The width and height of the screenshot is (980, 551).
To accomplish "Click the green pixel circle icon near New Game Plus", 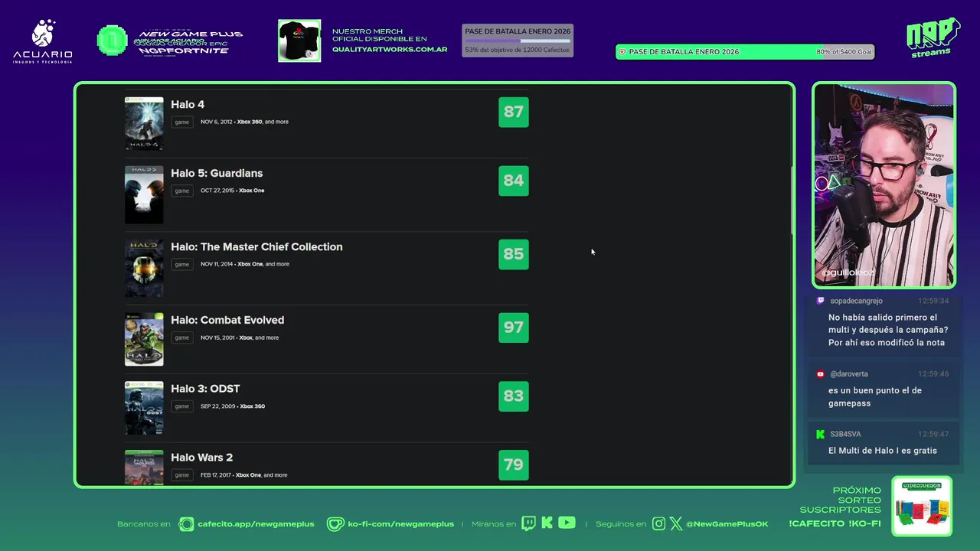I will (x=113, y=41).
